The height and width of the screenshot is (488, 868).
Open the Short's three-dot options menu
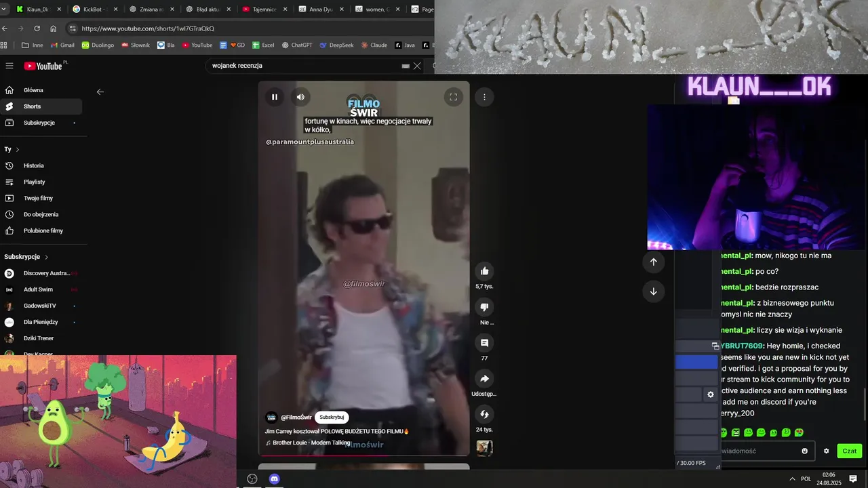pos(484,97)
